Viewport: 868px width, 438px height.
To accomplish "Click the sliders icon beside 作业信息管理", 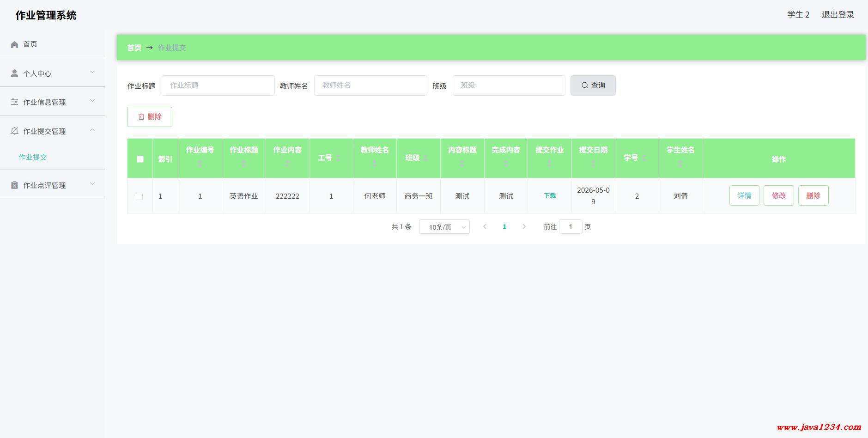I will [14, 102].
